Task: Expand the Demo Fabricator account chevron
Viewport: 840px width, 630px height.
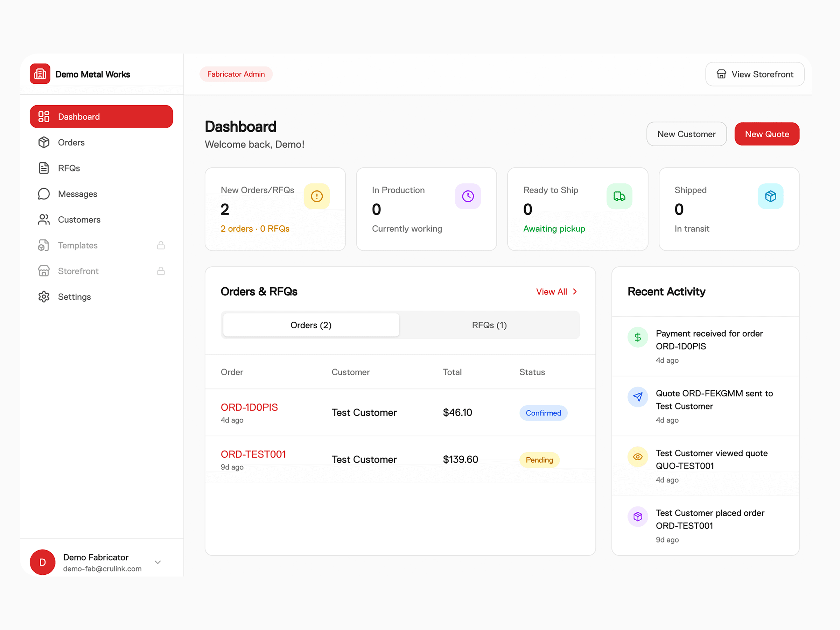Action: 157,562
